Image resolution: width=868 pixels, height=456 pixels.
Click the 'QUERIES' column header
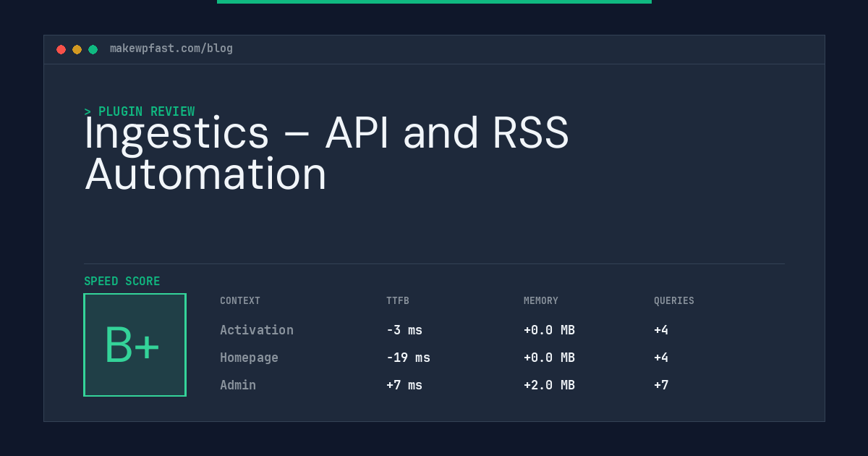tap(674, 301)
